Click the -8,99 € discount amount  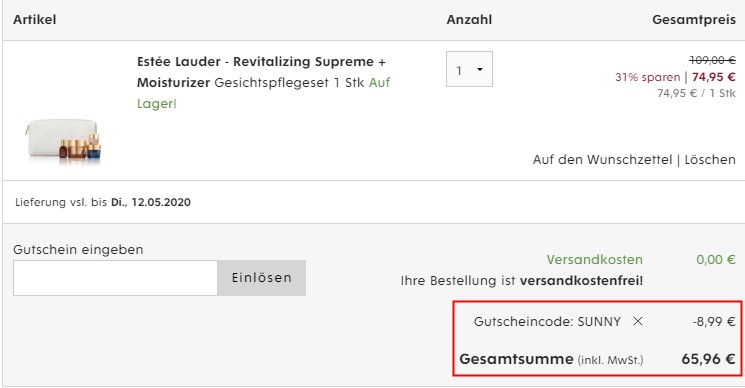pyautogui.click(x=714, y=322)
